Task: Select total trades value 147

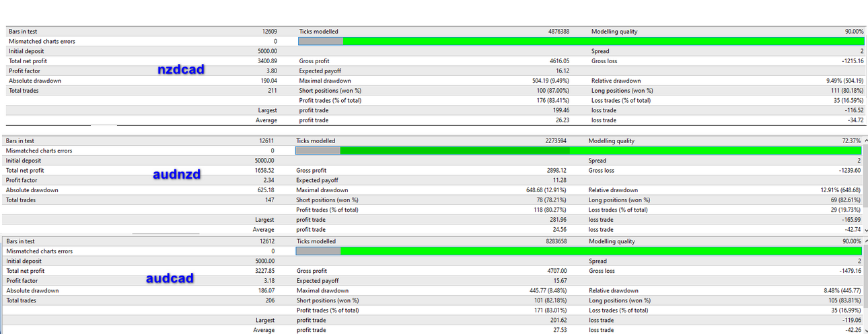Action: (270, 200)
